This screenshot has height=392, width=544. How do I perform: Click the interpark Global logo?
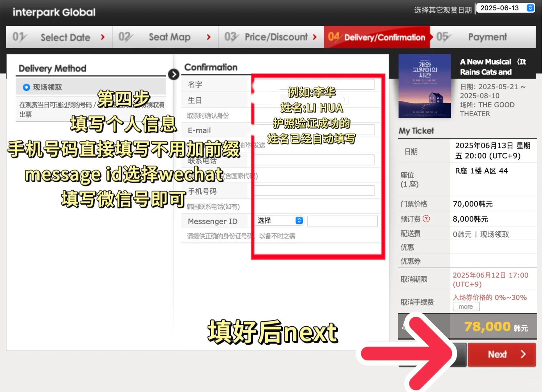tap(53, 12)
